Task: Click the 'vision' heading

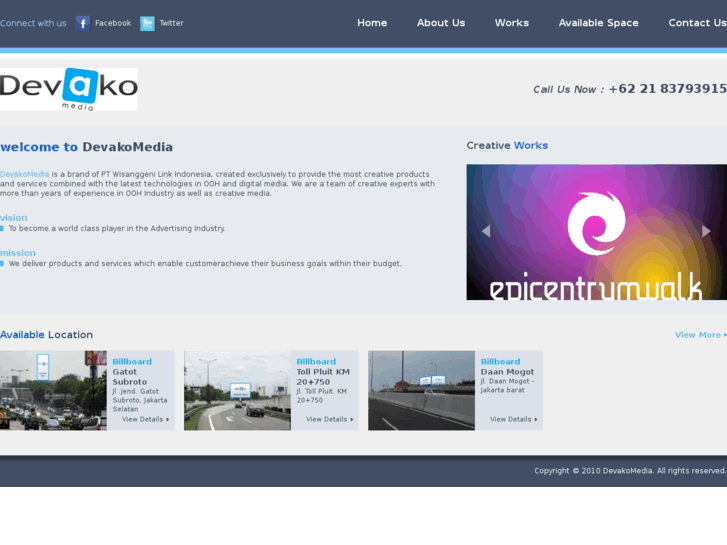Action: 13,218
